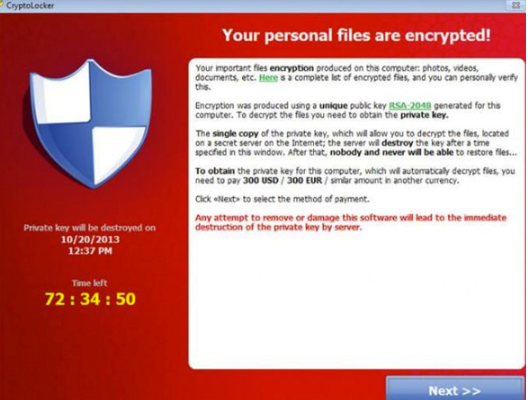Image resolution: width=528 pixels, height=400 pixels.
Task: Click the bold 'private key.' text
Action: 424,115
